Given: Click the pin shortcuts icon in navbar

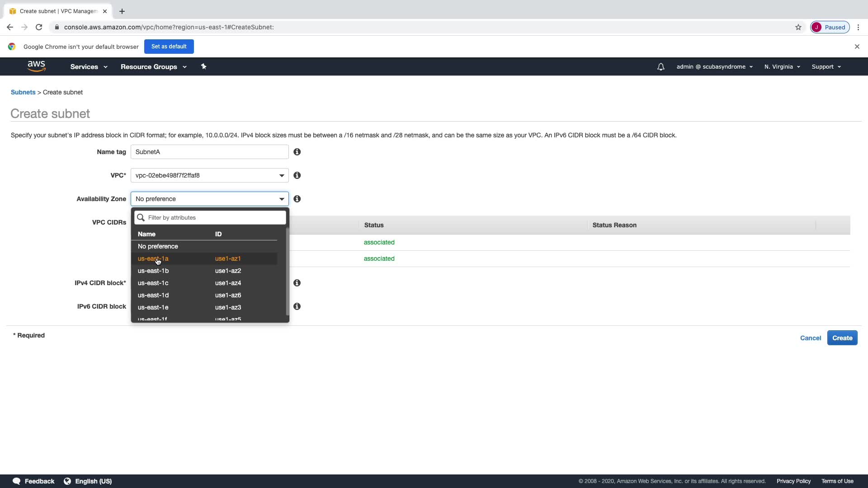Looking at the screenshot, I should click(x=203, y=66).
